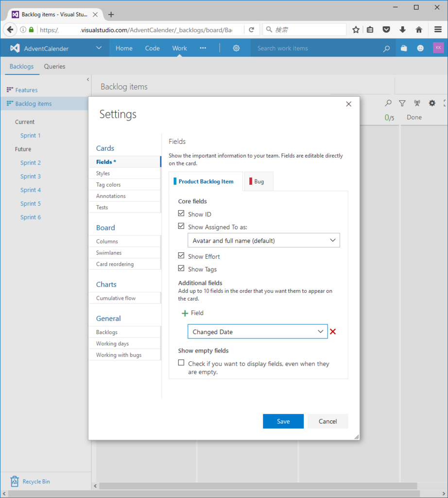This screenshot has width=448, height=498.
Task: Open the settings gear in top navigation
Action: (236, 48)
